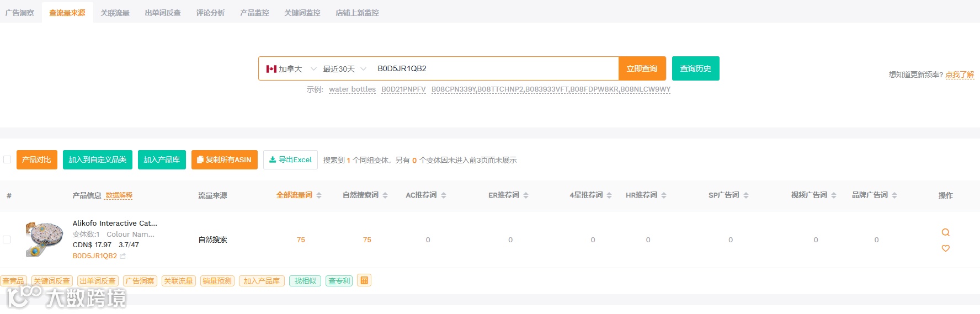Sort by HR推荐词 arrows icon
Viewport: 980px width, 314px height.
(x=664, y=195)
